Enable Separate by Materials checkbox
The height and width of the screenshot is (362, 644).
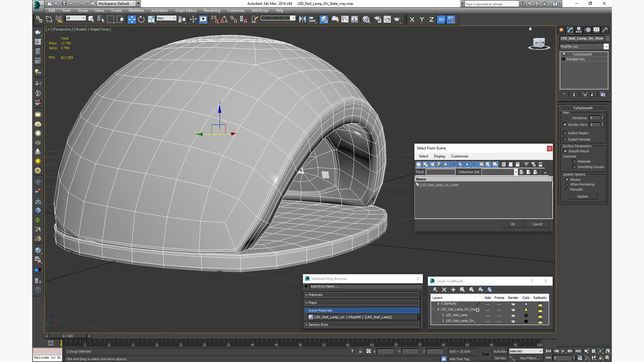click(x=574, y=162)
